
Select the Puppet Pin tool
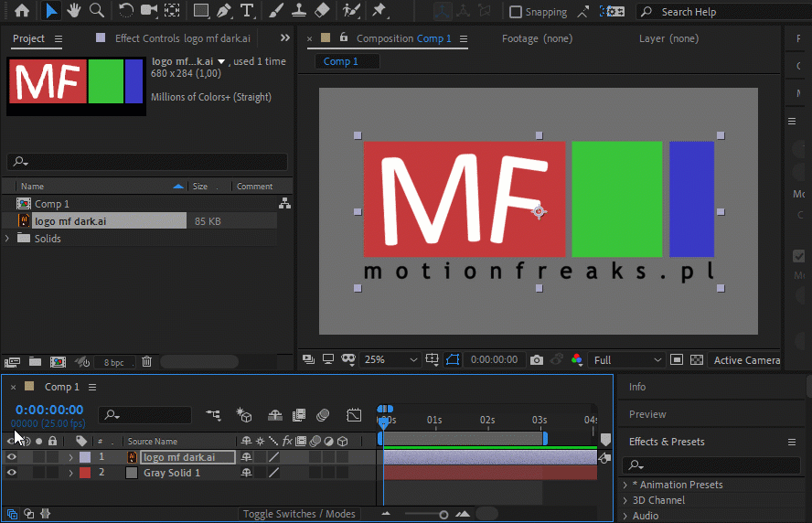pyautogui.click(x=379, y=10)
